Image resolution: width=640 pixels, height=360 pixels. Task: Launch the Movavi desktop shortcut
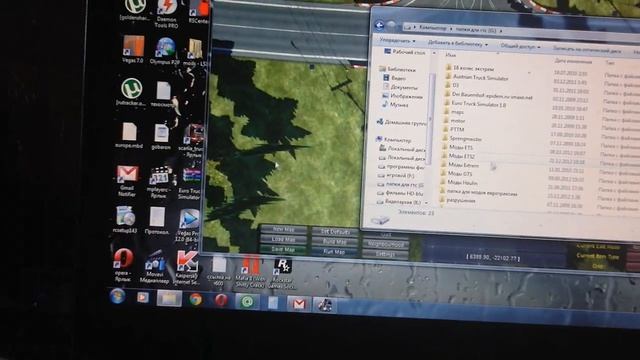tap(154, 266)
